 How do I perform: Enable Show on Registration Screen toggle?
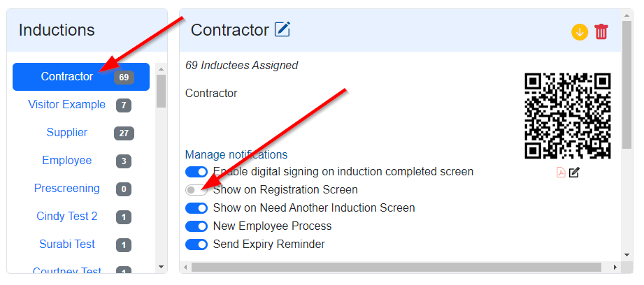pyautogui.click(x=196, y=190)
